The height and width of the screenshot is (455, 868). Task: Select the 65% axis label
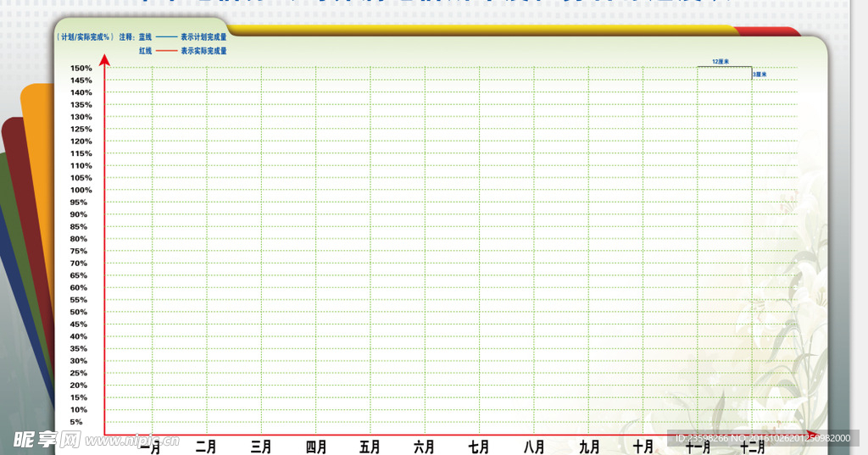tap(79, 275)
